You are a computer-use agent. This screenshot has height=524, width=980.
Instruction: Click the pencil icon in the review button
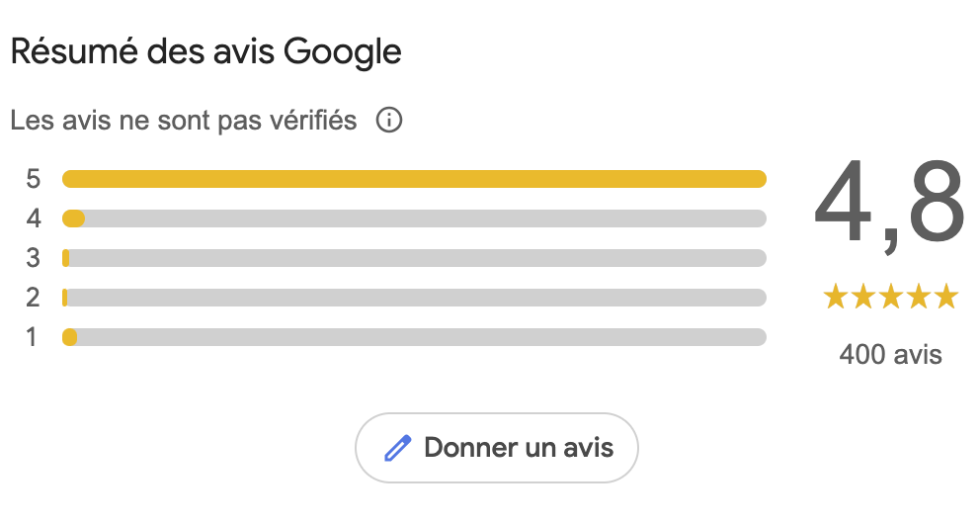pyautogui.click(x=397, y=448)
